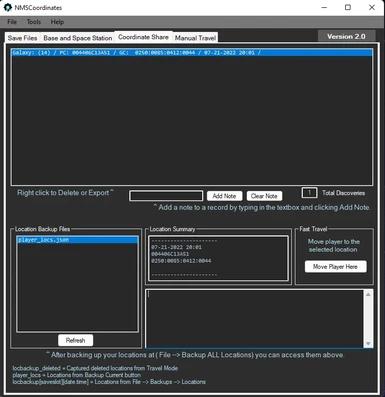Switch to the Save Files tab
Screen dimensions: 385x397
coord(22,38)
